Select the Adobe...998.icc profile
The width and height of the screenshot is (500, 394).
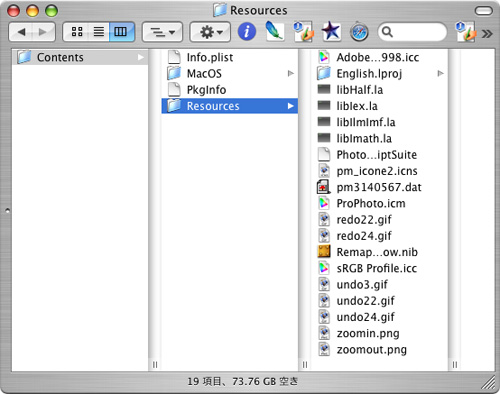380,57
